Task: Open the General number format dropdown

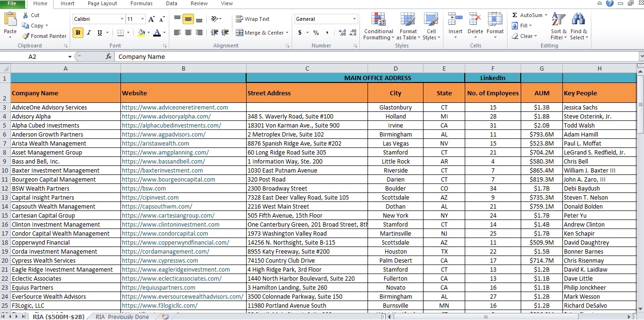Action: (354, 19)
